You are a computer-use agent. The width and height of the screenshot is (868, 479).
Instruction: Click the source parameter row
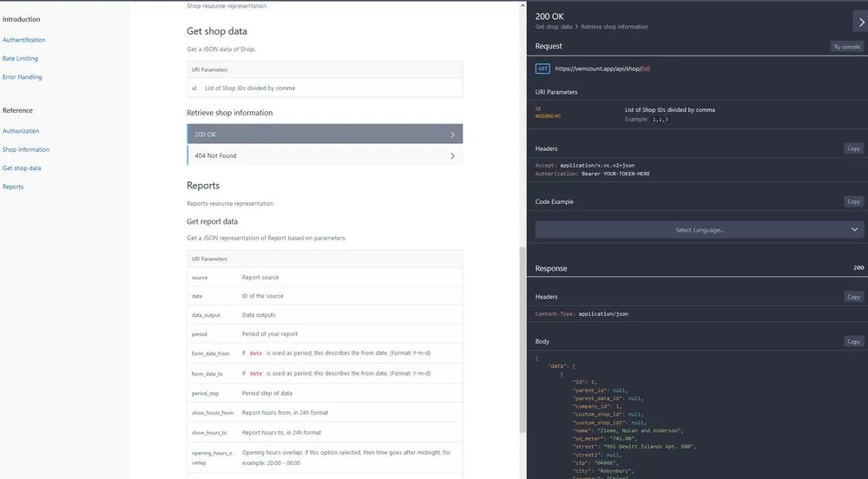325,278
